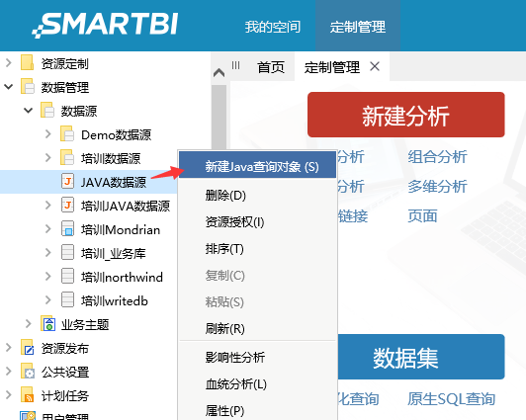Switch to the 首页 tab
The width and height of the screenshot is (526, 420).
click(x=271, y=67)
